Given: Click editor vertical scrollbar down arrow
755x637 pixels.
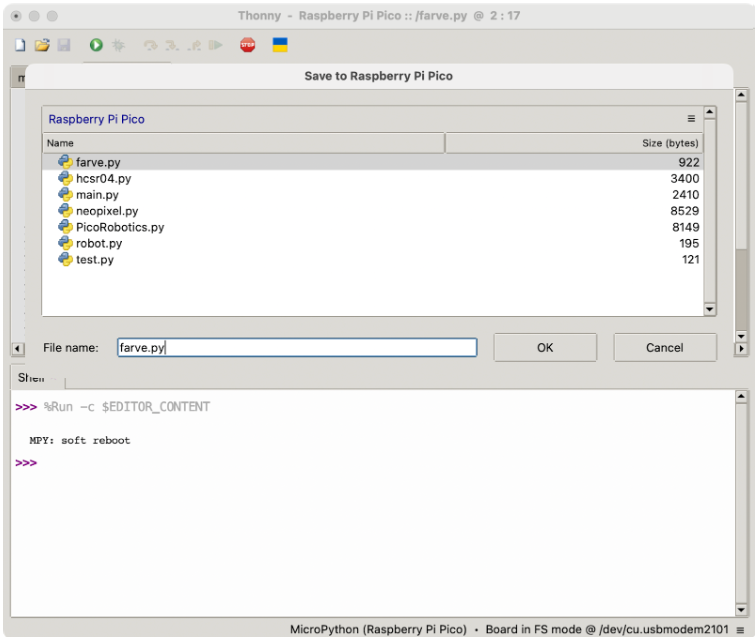Looking at the screenshot, I should point(741,336).
